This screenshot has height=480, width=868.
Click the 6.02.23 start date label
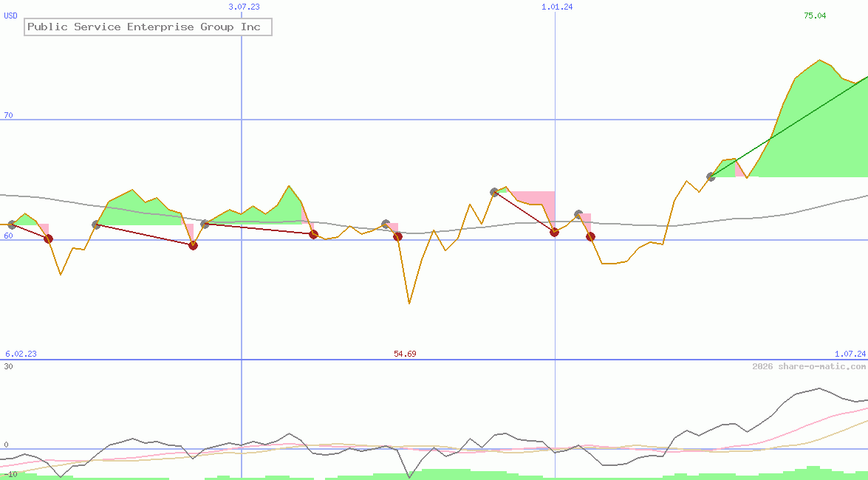(21, 354)
